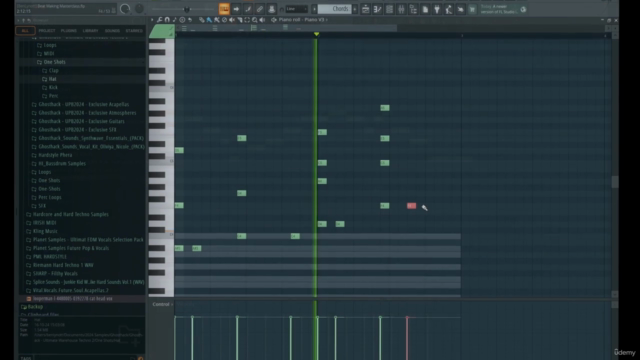Select the red highlighted note
The image size is (640, 360).
point(411,206)
